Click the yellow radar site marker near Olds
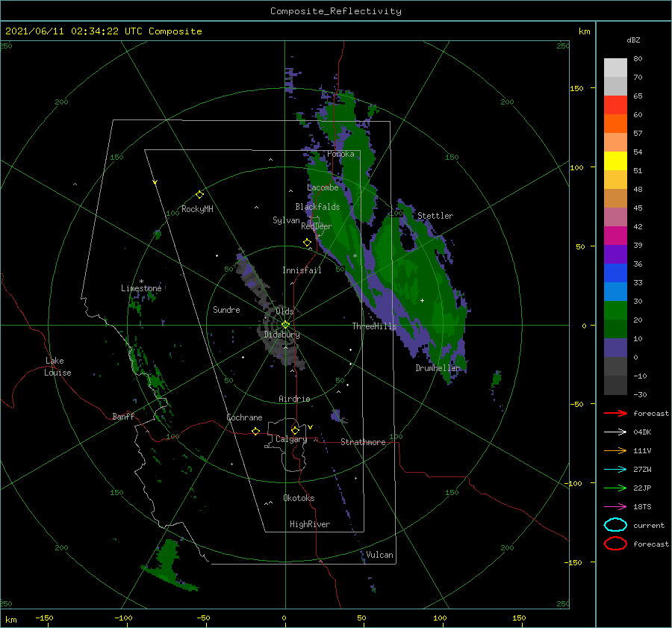Screen dimensions: 672x628 [x=285, y=325]
